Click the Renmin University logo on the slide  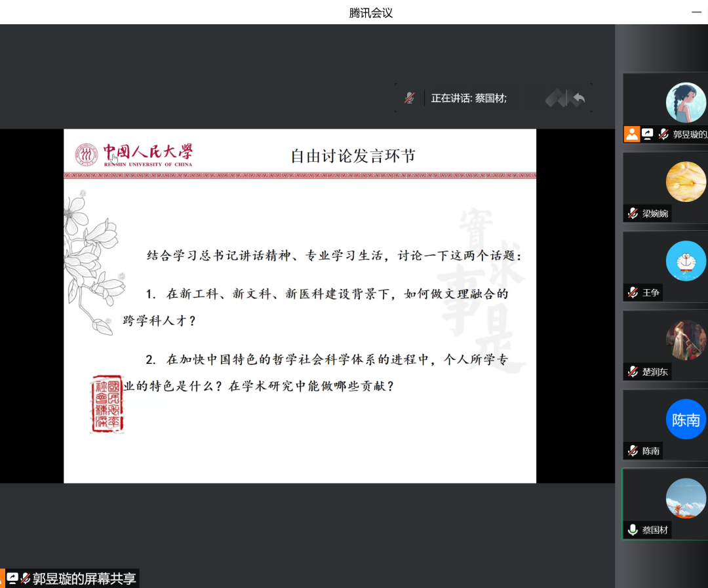[x=134, y=155]
